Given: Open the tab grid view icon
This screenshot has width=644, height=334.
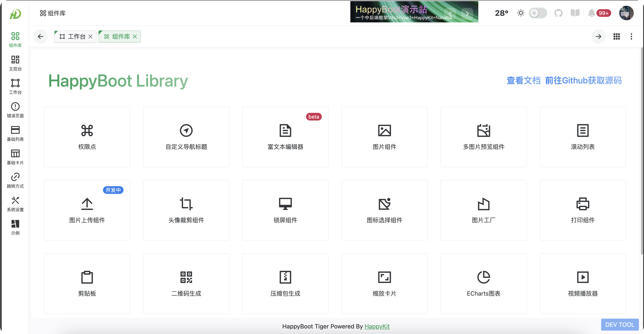Looking at the screenshot, I should [x=616, y=36].
